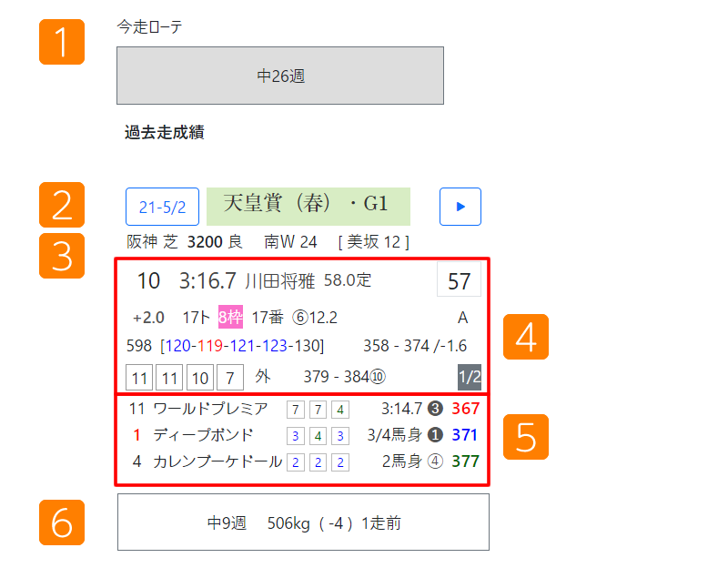
Task: Click the gray 1/2 badge
Action: tap(470, 377)
